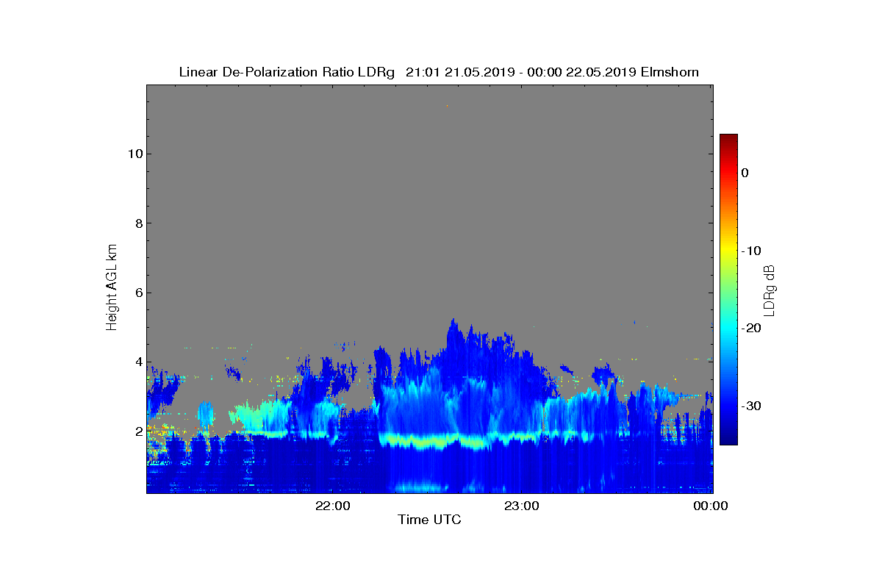Click the '23:00' time tick label

522,506
